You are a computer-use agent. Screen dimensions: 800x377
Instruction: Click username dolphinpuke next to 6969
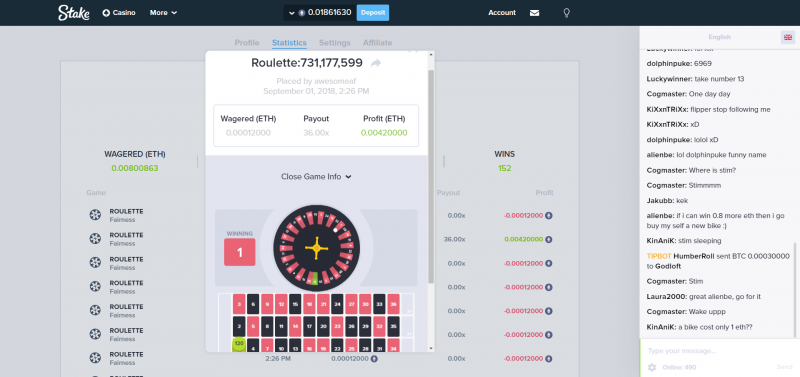click(670, 64)
